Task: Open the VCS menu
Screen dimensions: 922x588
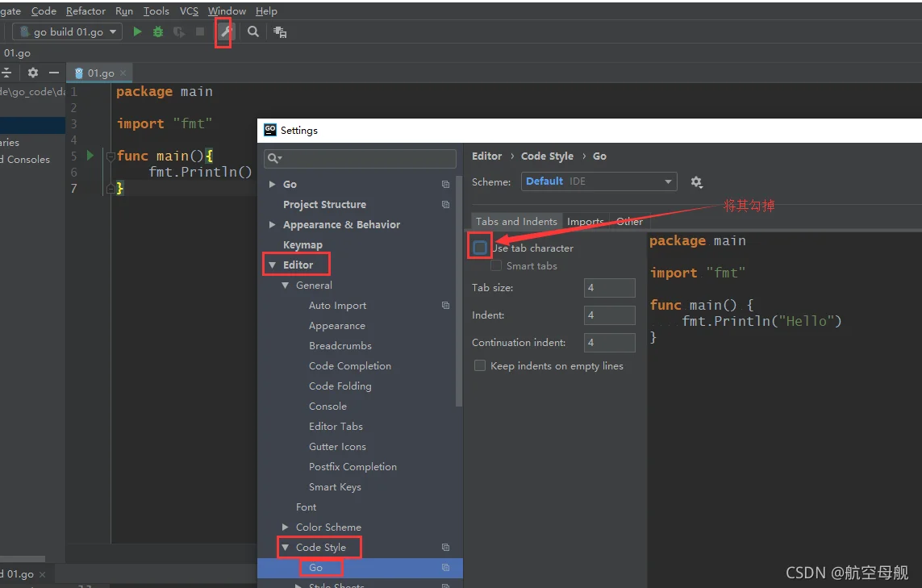Action: (189, 11)
